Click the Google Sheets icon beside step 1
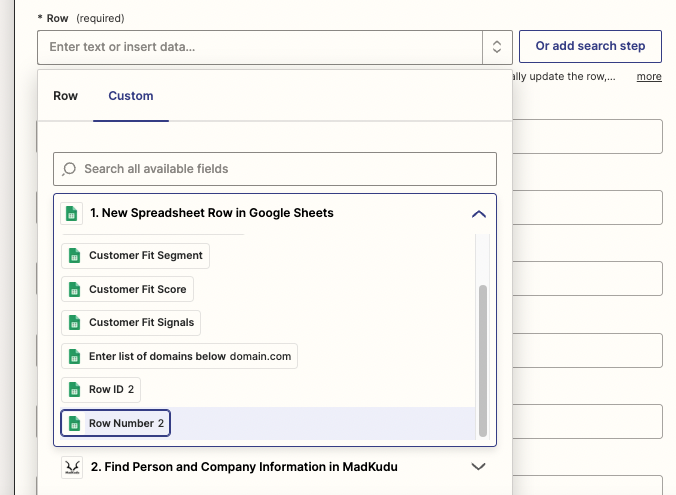 click(72, 213)
